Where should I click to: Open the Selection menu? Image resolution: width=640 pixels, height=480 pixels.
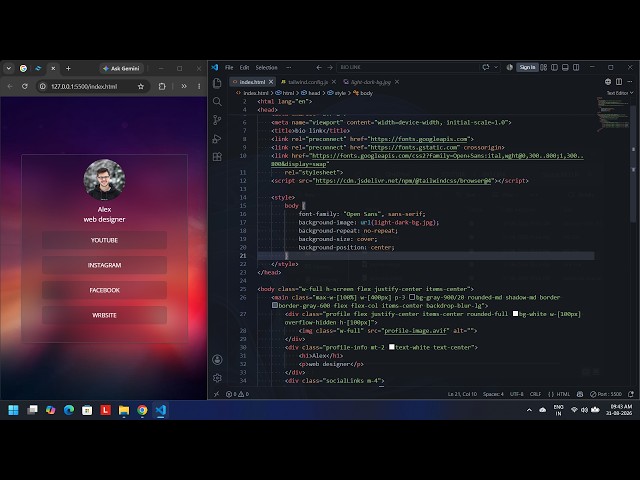pyautogui.click(x=266, y=67)
